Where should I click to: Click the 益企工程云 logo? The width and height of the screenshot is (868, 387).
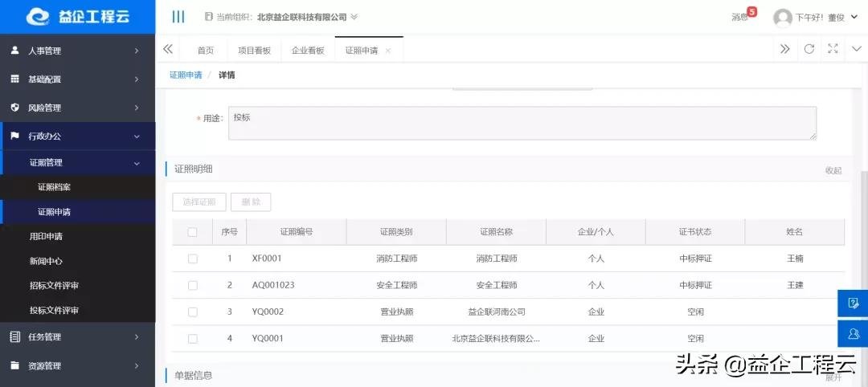point(77,16)
